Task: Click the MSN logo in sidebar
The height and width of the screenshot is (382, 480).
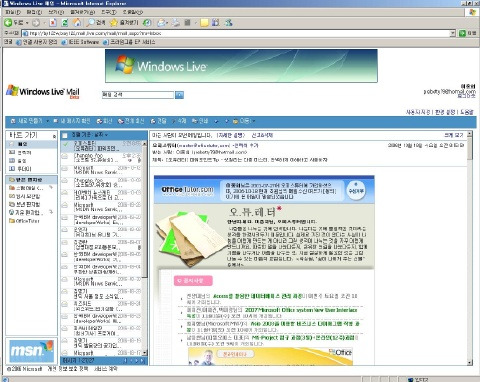Action: 31,351
